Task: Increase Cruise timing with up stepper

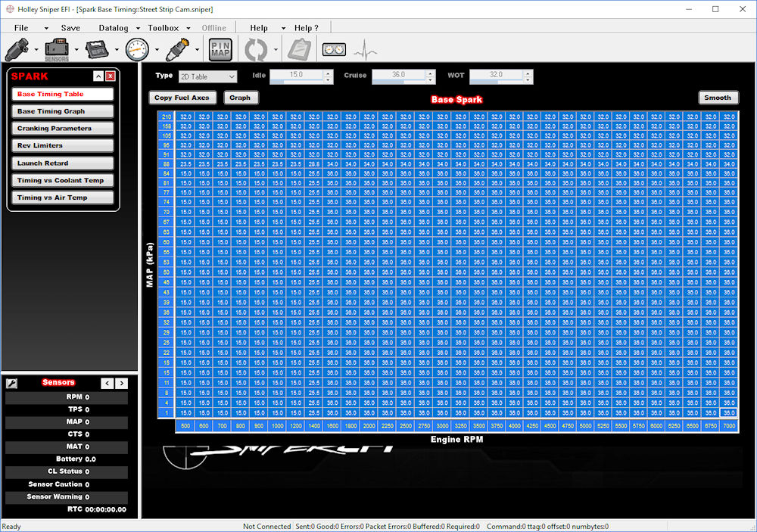Action: tap(431, 73)
